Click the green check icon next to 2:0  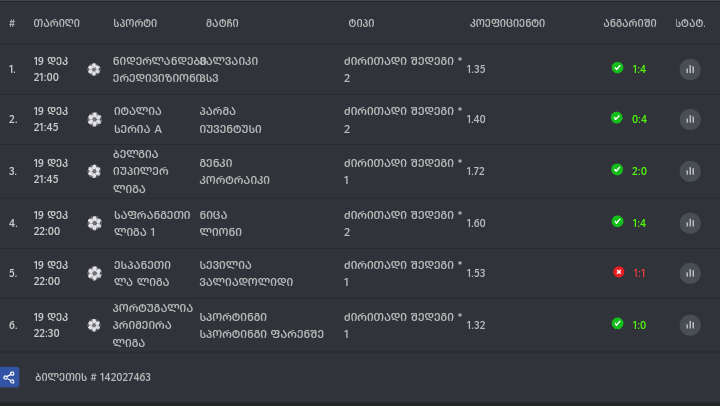617,170
